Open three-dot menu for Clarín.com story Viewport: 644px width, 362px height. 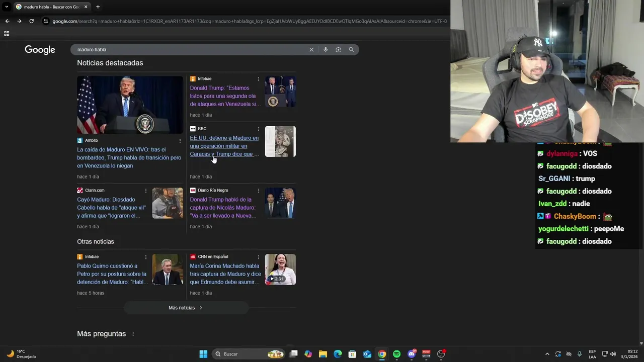(x=146, y=191)
